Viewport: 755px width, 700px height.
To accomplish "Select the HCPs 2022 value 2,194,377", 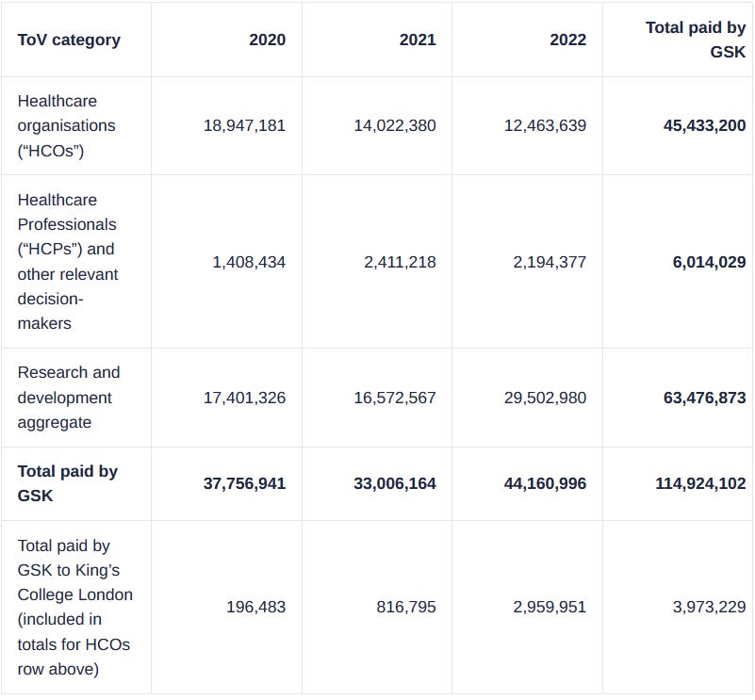I will (550, 262).
